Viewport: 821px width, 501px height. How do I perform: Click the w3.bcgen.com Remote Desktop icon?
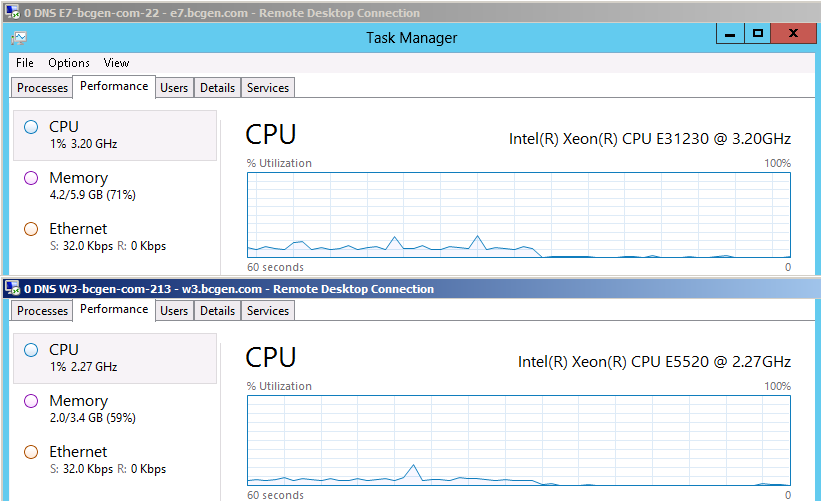11,289
